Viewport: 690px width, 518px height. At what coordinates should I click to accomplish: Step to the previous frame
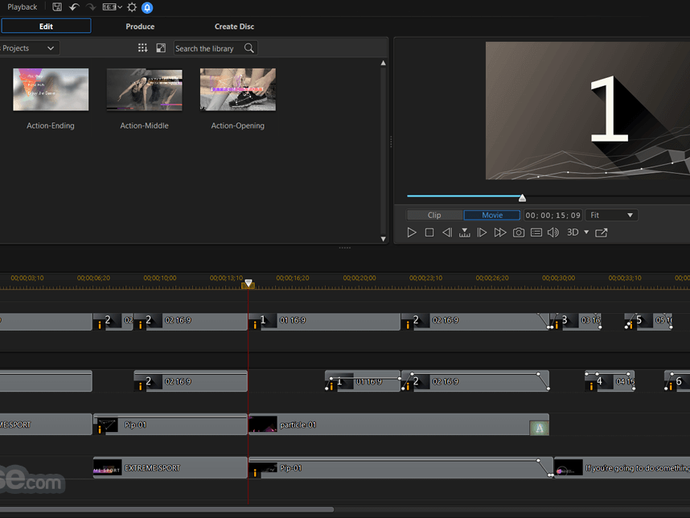pos(447,232)
